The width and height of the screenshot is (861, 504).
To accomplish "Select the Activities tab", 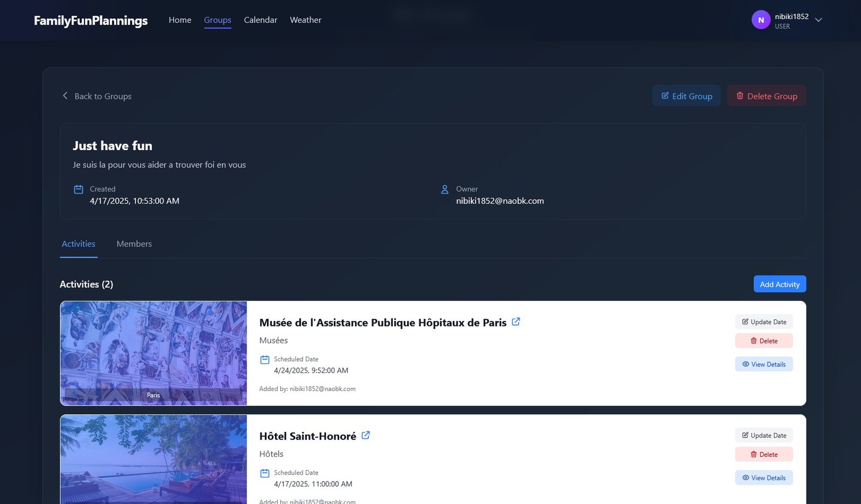I will click(79, 244).
